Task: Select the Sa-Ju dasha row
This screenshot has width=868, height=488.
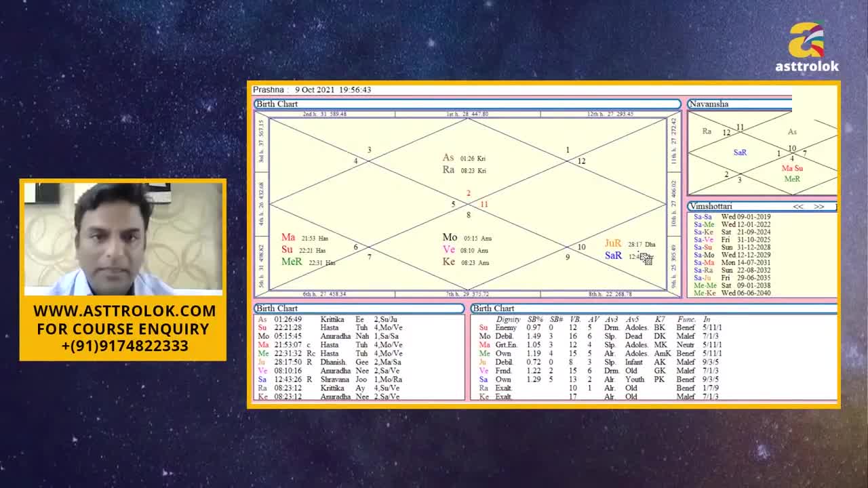Action: (732, 278)
